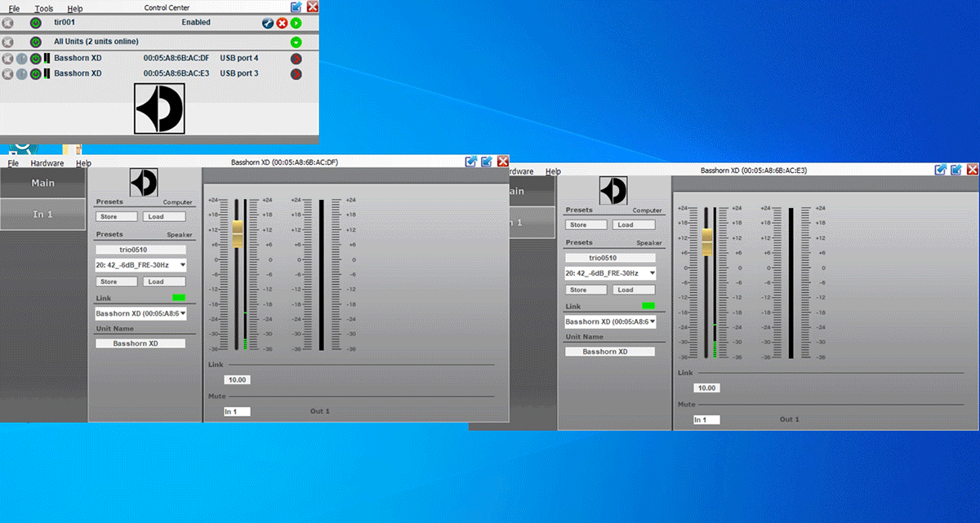Image resolution: width=980 pixels, height=523 pixels.
Task: Click level meter icon of Basshorn XD USB port 4
Action: pos(47,59)
